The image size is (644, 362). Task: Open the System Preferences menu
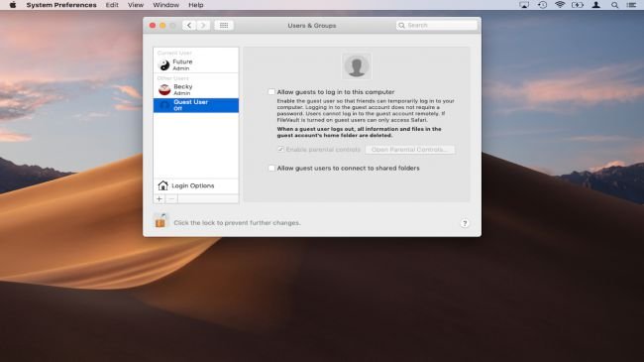(61, 5)
